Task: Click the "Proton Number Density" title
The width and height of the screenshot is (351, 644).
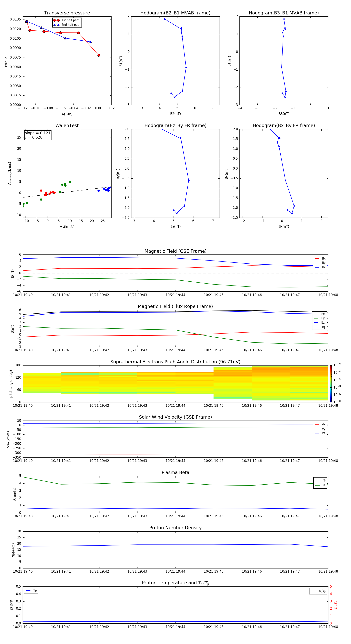Action: pyautogui.click(x=175, y=528)
